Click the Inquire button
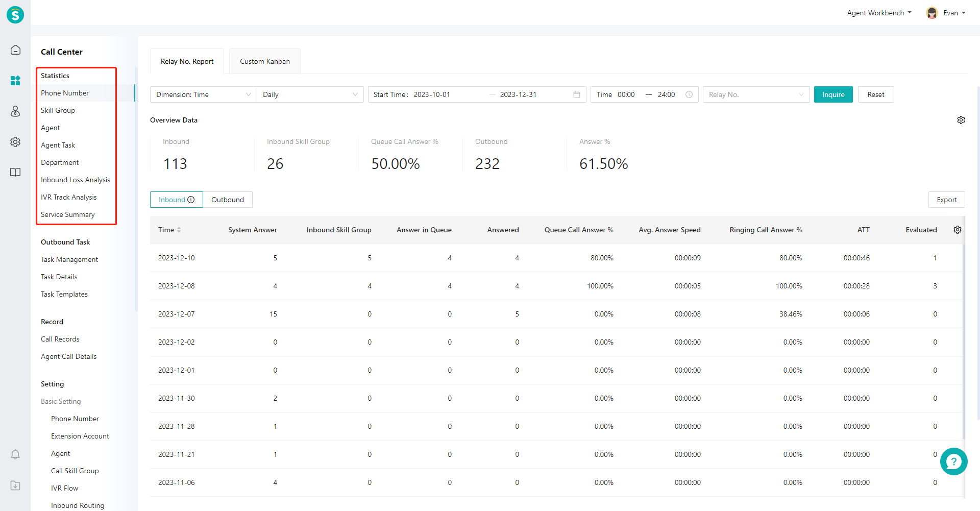This screenshot has height=511, width=980. (833, 94)
